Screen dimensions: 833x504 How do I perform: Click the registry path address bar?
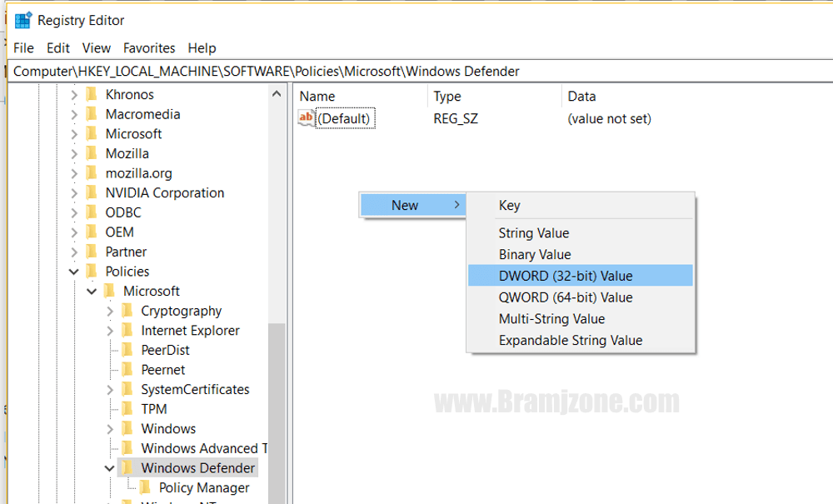coord(420,71)
